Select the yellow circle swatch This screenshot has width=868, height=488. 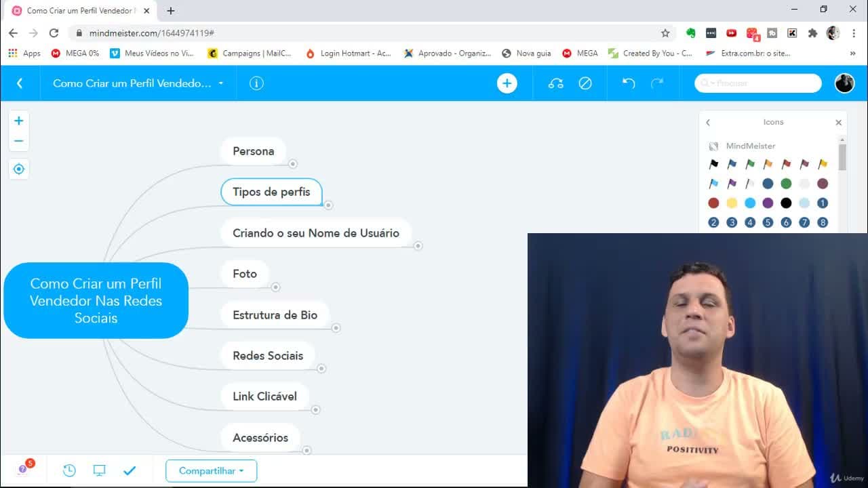[x=732, y=203]
